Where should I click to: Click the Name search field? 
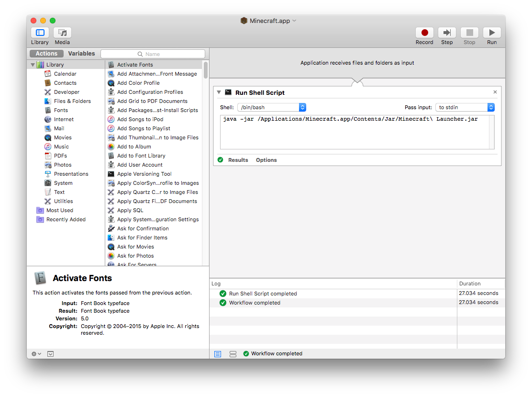click(x=153, y=54)
